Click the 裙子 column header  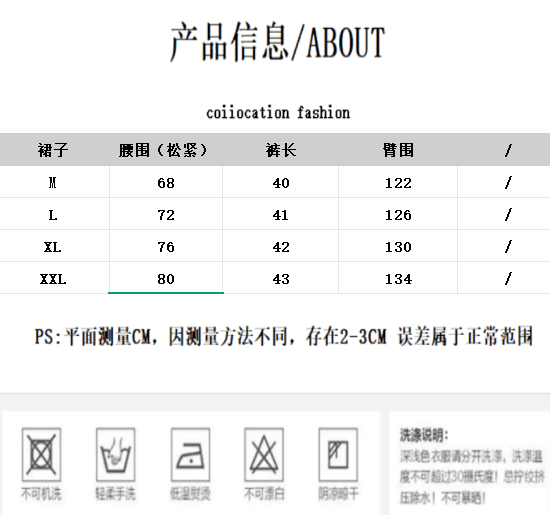tap(53, 150)
